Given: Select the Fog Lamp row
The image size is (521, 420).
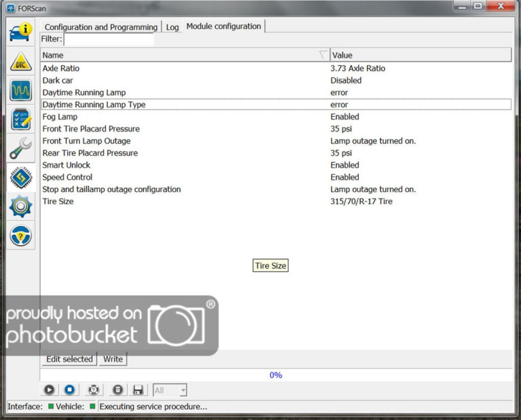Looking at the screenshot, I should [x=276, y=117].
